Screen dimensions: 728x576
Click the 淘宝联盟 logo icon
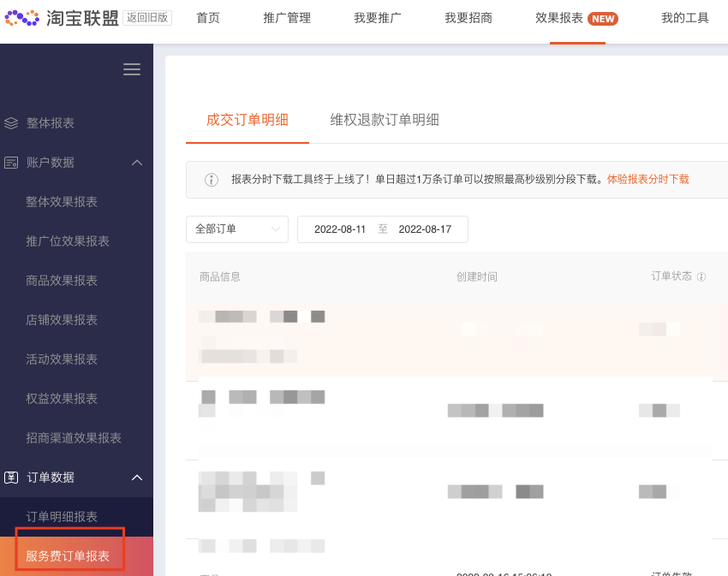(21, 18)
